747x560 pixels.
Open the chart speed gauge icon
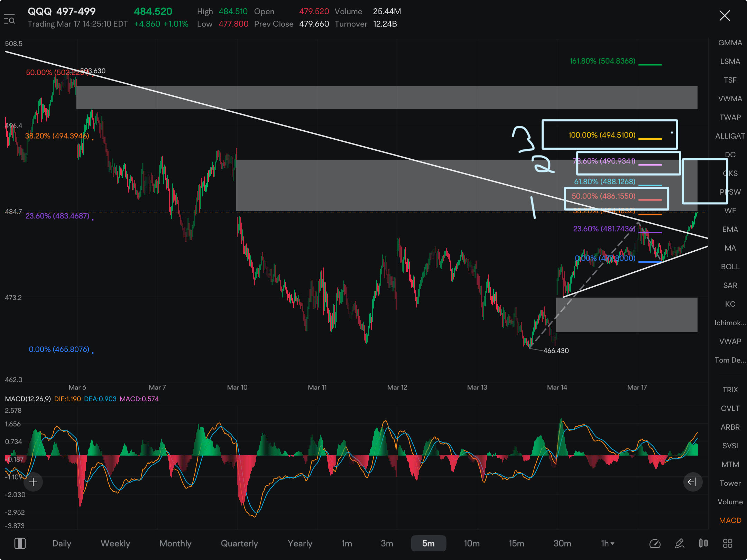click(655, 543)
